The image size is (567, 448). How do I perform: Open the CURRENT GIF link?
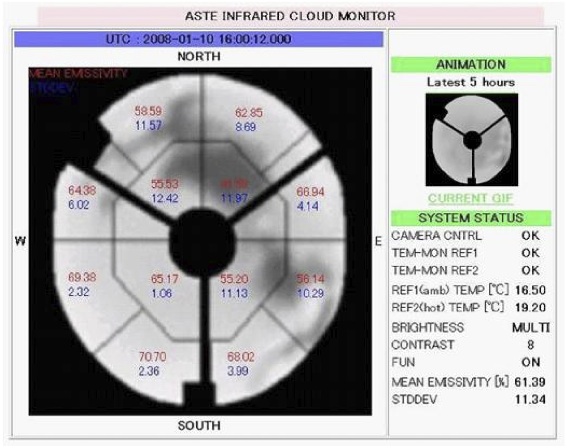coord(470,198)
